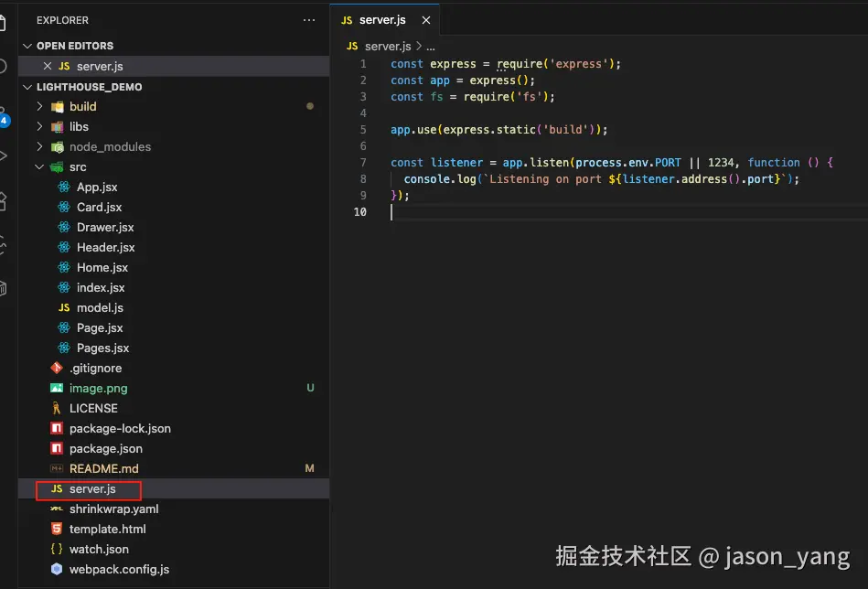Click the React icon beside Header.jsx
Image resolution: width=868 pixels, height=589 pixels.
click(64, 248)
